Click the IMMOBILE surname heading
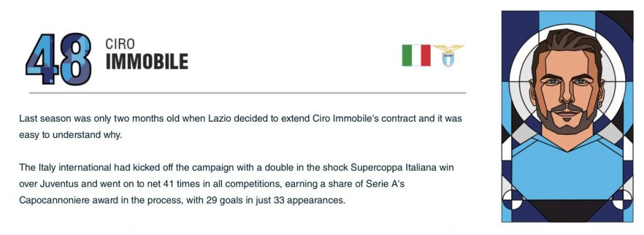Screen dimensions: 644x235 [x=147, y=61]
